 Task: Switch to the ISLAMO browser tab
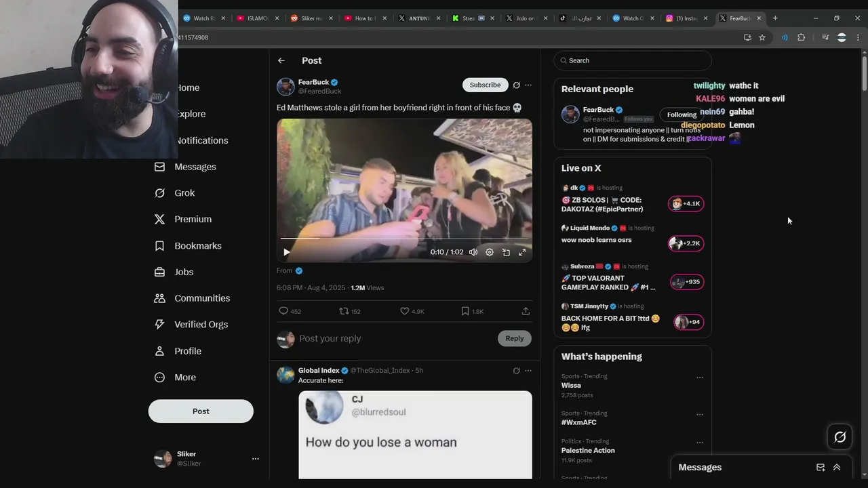[258, 18]
